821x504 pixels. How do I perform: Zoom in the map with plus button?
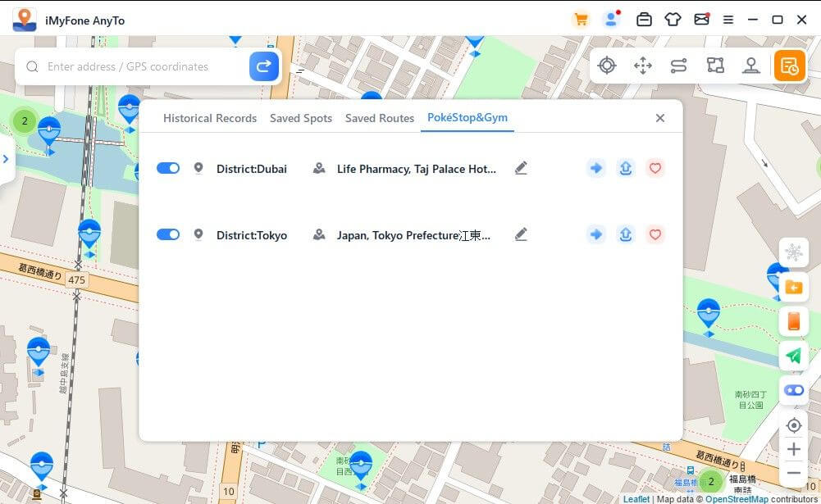pyautogui.click(x=794, y=449)
